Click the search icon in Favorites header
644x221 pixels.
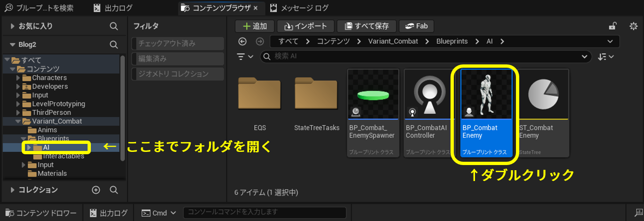[113, 26]
